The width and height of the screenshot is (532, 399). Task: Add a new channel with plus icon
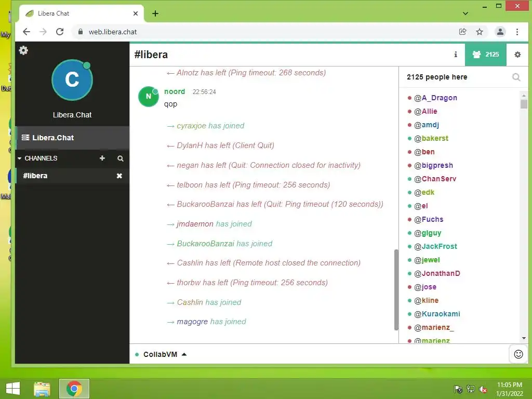102,158
